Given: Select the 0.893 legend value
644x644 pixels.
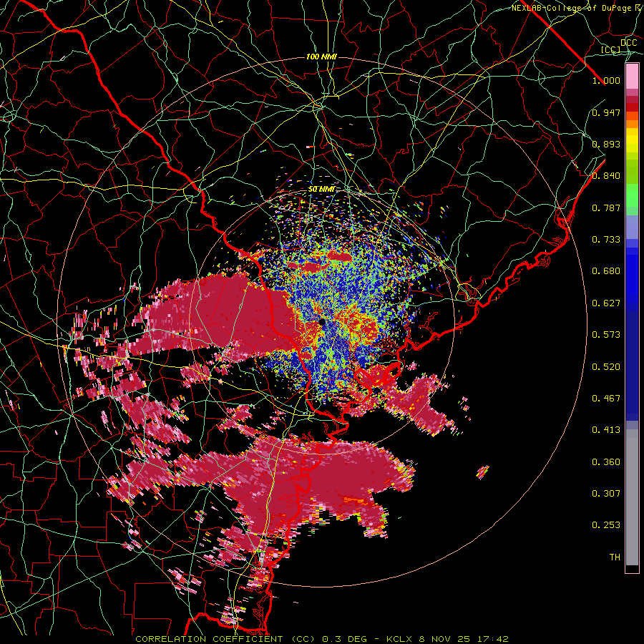Looking at the screenshot, I should click(606, 144).
